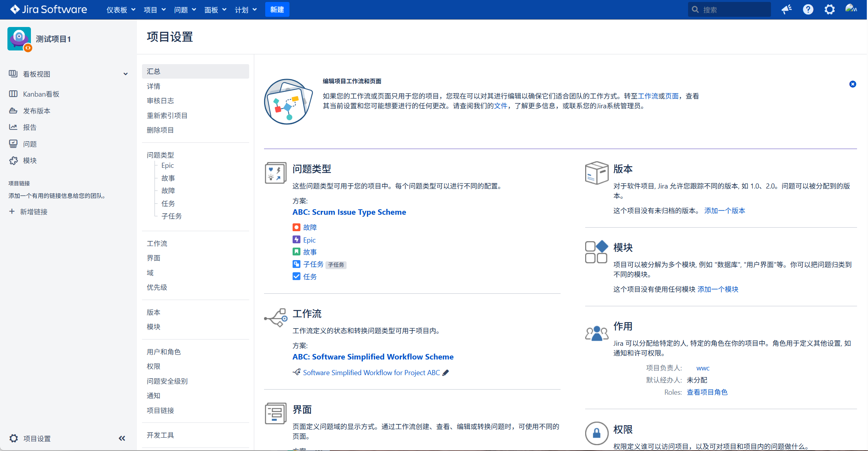Open the 计划 dropdown menu
Screen dimensions: 868x451
[x=245, y=10]
